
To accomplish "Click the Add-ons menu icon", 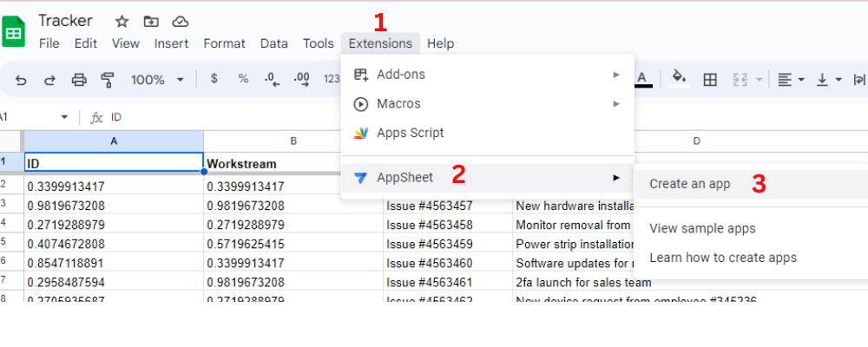I will [361, 74].
